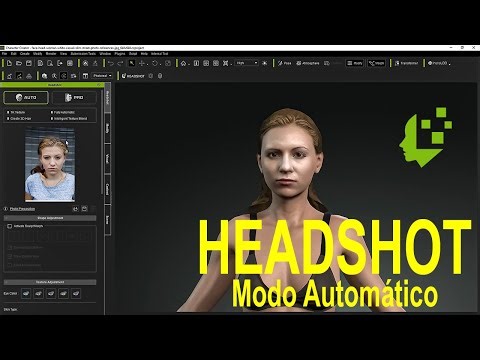Viewport: 480px width, 360px height.
Task: Click the Pose toolbar button
Action: coord(285,63)
